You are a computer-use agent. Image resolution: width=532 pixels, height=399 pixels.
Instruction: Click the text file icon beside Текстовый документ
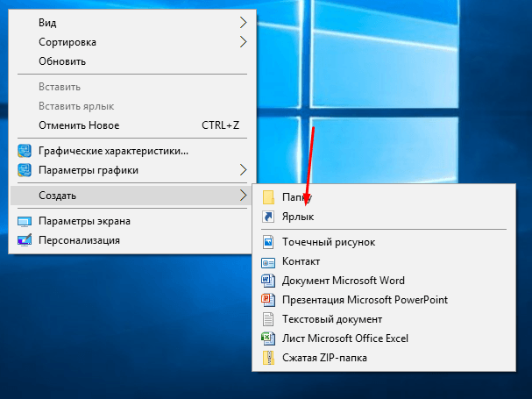tap(268, 319)
